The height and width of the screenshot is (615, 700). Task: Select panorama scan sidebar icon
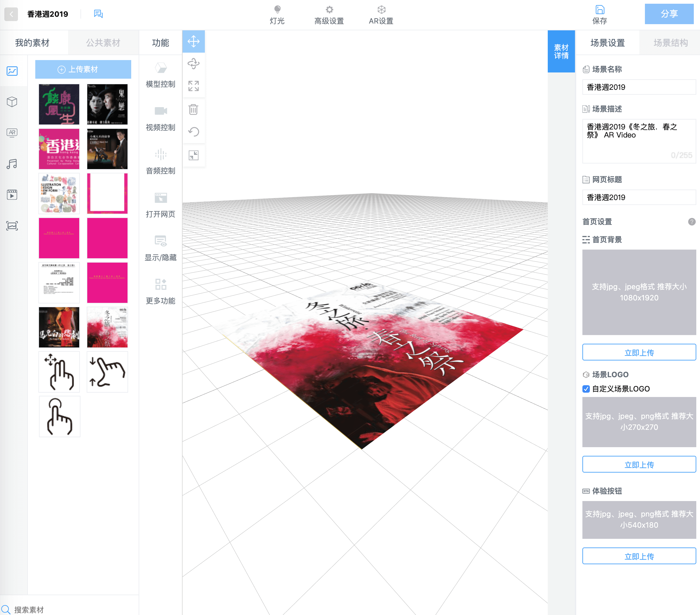coord(12,226)
